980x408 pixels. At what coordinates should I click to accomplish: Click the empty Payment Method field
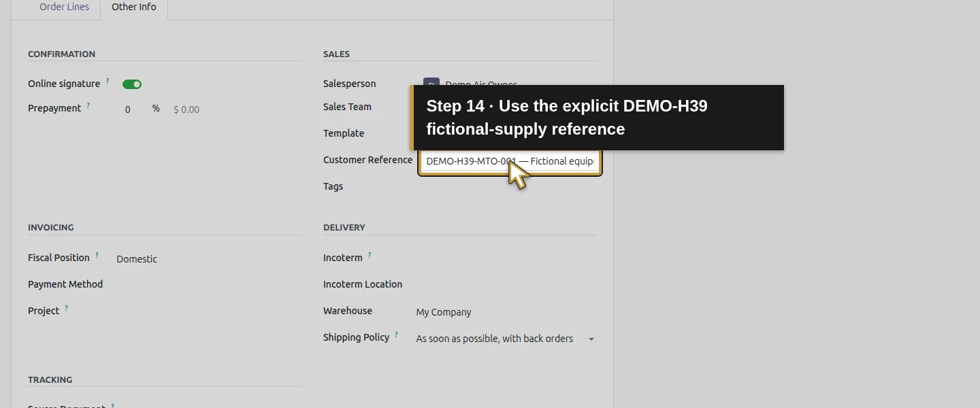(x=208, y=285)
